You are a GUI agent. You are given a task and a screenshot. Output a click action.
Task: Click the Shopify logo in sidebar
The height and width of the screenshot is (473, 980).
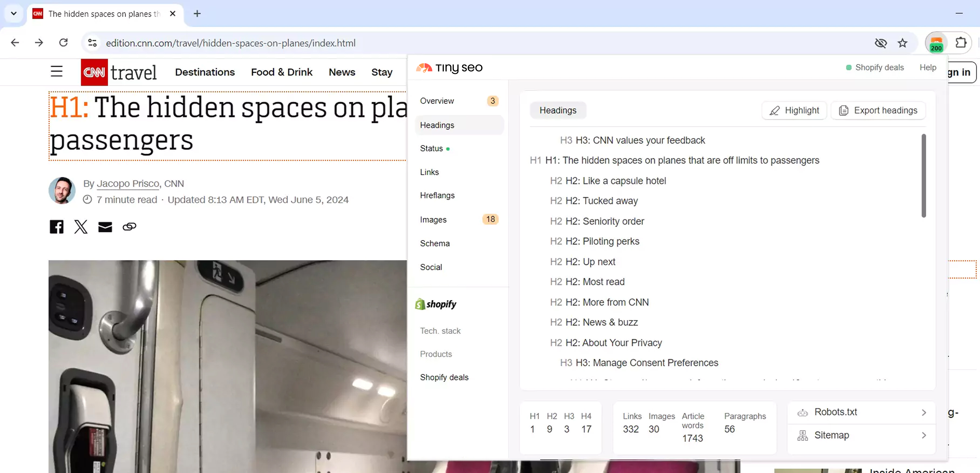coord(436,304)
